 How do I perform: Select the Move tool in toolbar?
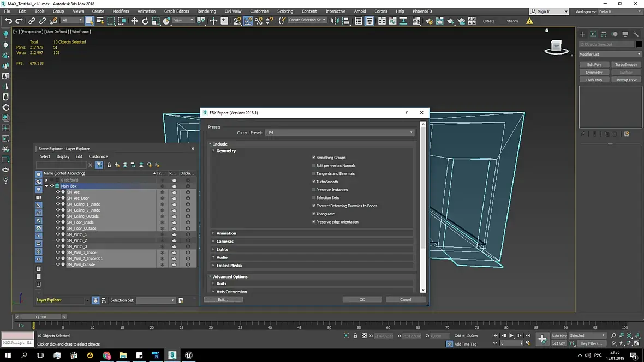click(134, 21)
